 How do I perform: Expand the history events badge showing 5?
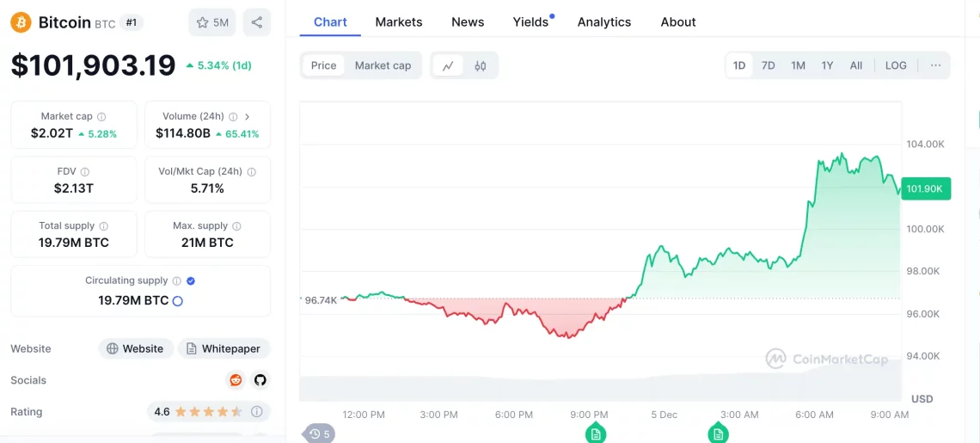tap(320, 434)
